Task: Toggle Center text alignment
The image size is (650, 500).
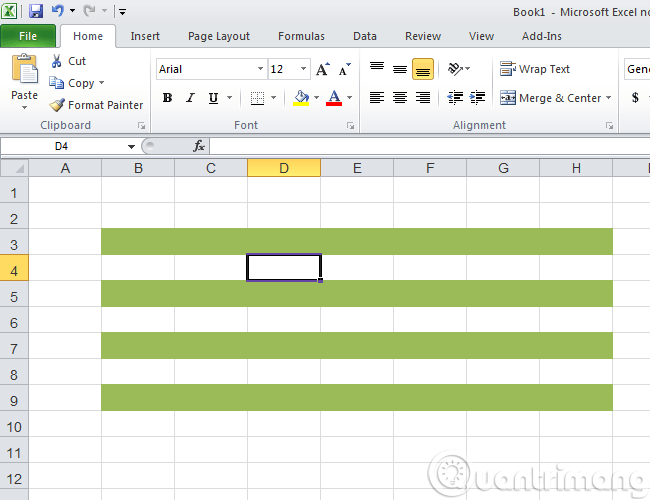Action: click(x=400, y=98)
